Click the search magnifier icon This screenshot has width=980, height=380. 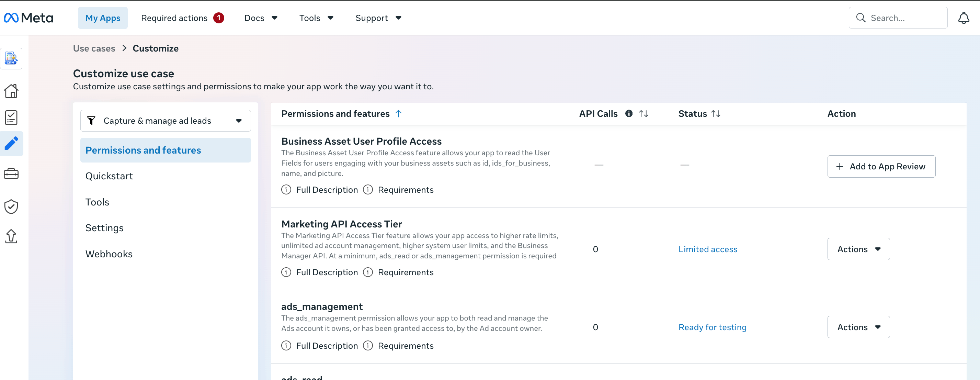click(861, 18)
